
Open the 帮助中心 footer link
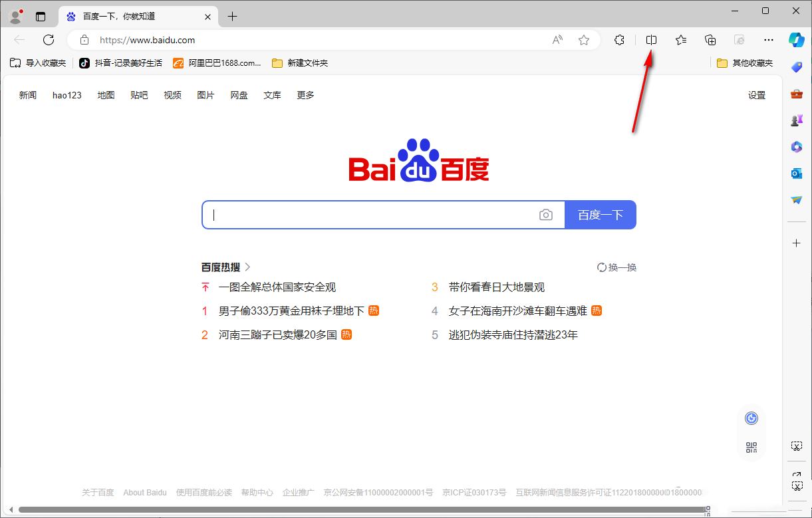257,493
